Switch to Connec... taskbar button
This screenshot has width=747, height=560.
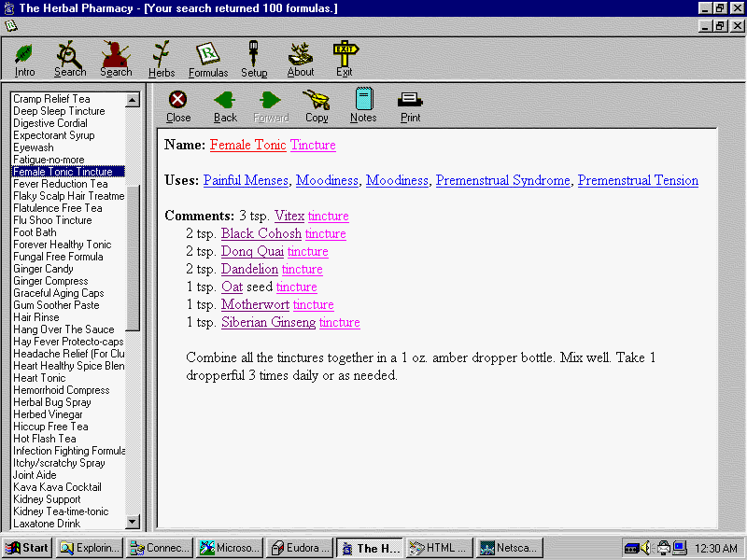point(160,548)
